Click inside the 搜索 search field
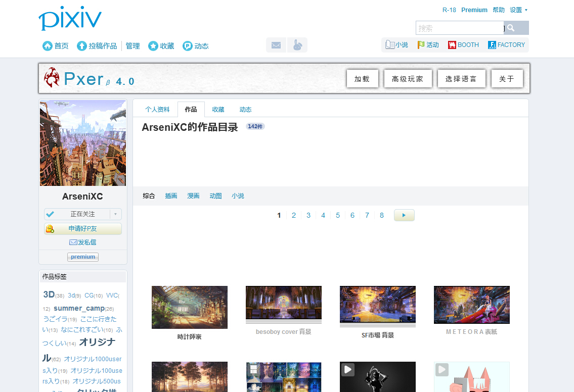The image size is (574, 392). [x=459, y=28]
